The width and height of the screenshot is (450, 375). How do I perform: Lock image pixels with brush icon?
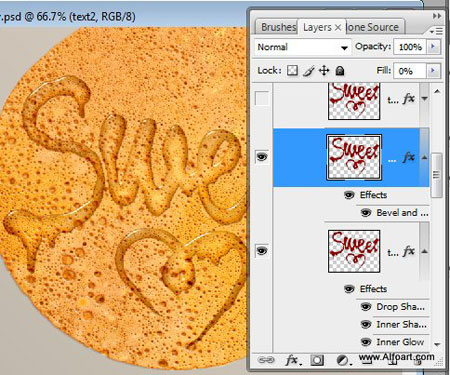click(x=308, y=71)
